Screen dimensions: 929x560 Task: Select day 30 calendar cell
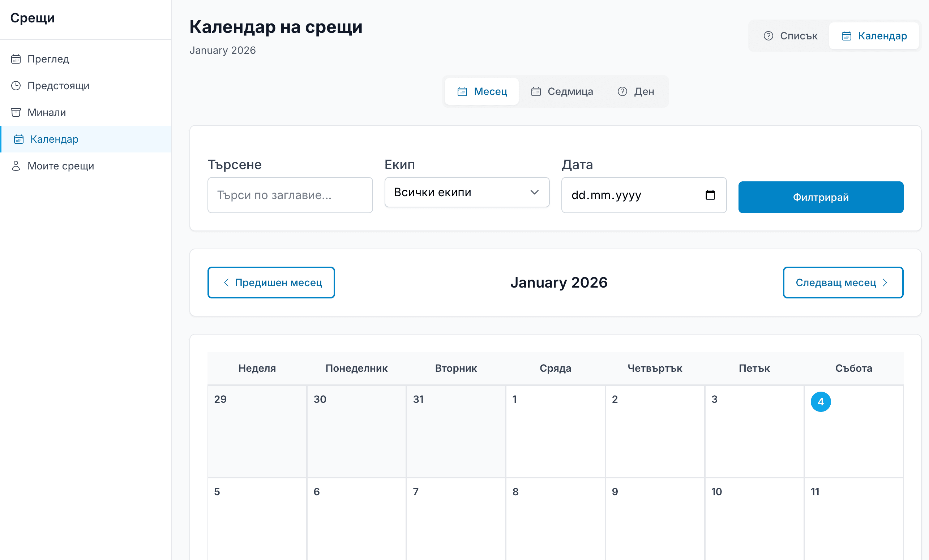pyautogui.click(x=356, y=431)
